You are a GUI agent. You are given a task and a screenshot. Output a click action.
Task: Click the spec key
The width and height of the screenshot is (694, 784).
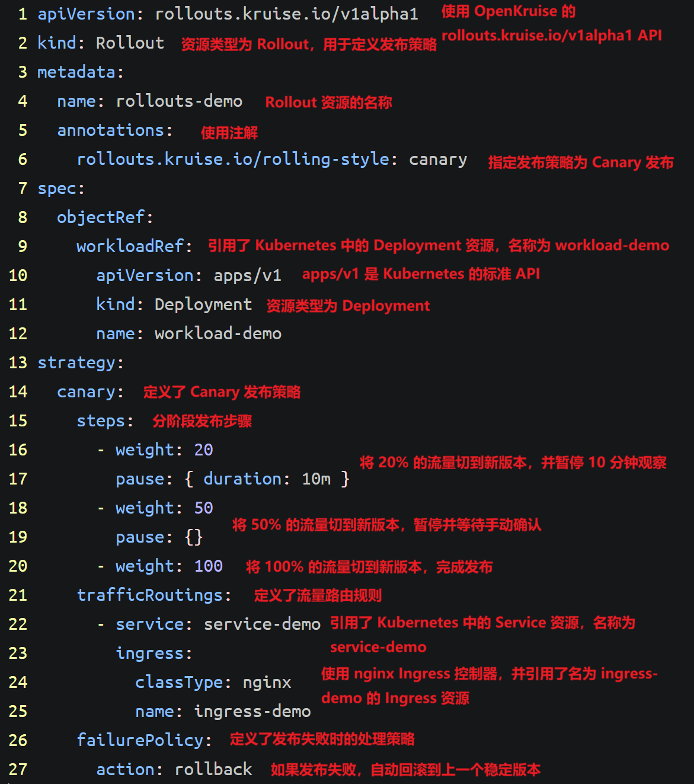(x=57, y=189)
